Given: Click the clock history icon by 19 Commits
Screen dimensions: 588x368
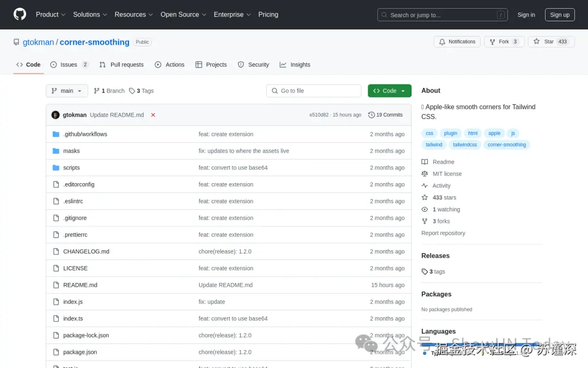Looking at the screenshot, I should (x=371, y=115).
